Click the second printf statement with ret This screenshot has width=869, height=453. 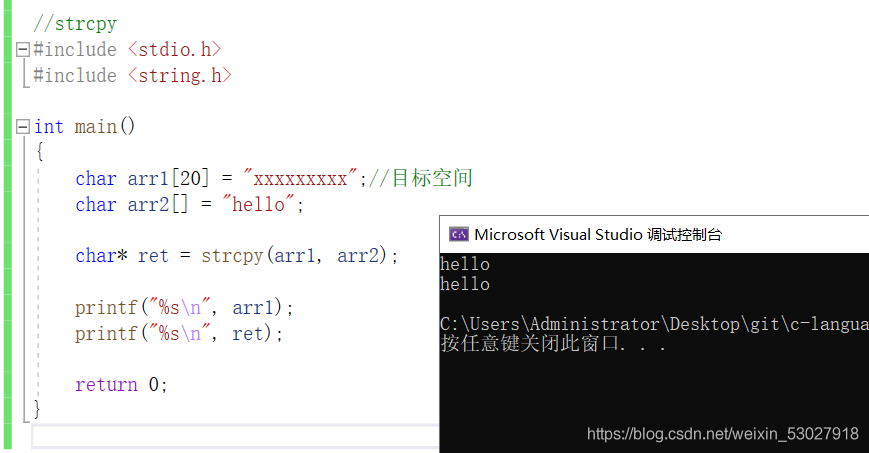pyautogui.click(x=179, y=334)
